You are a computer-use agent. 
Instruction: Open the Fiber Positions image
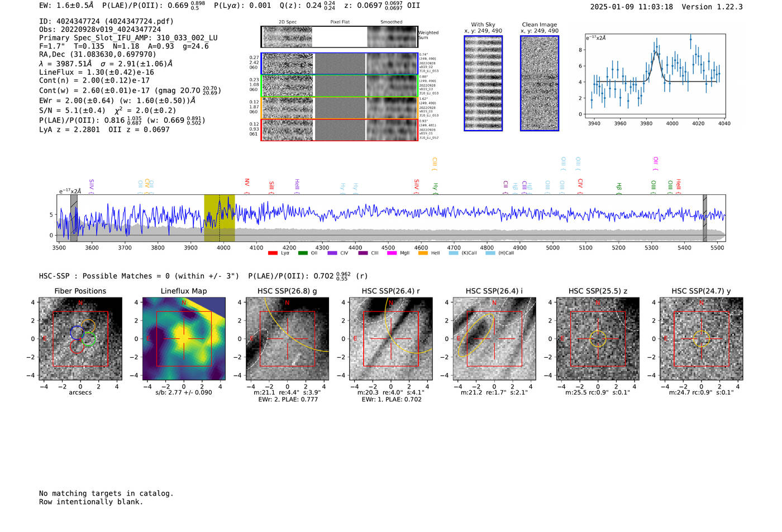(80, 339)
